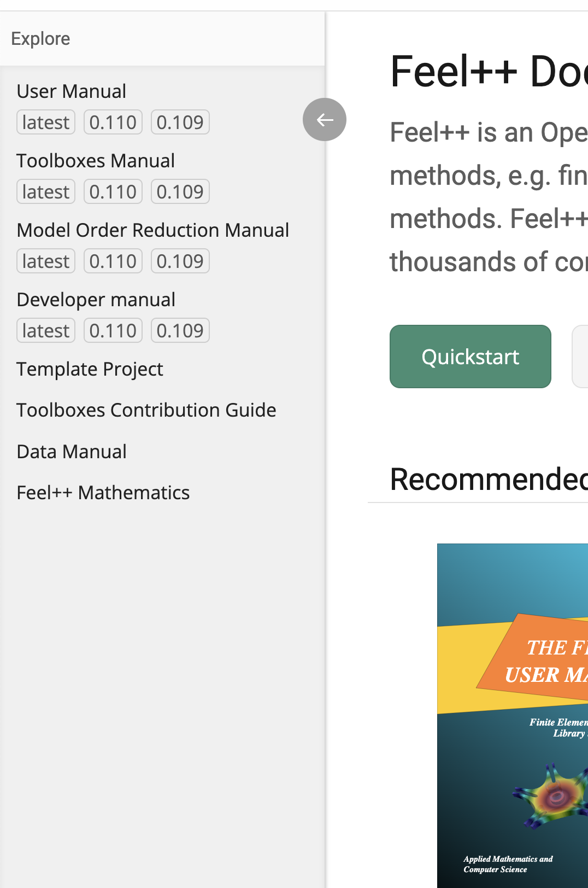588x888 pixels.
Task: Open the Template Project page
Action: [x=90, y=369]
